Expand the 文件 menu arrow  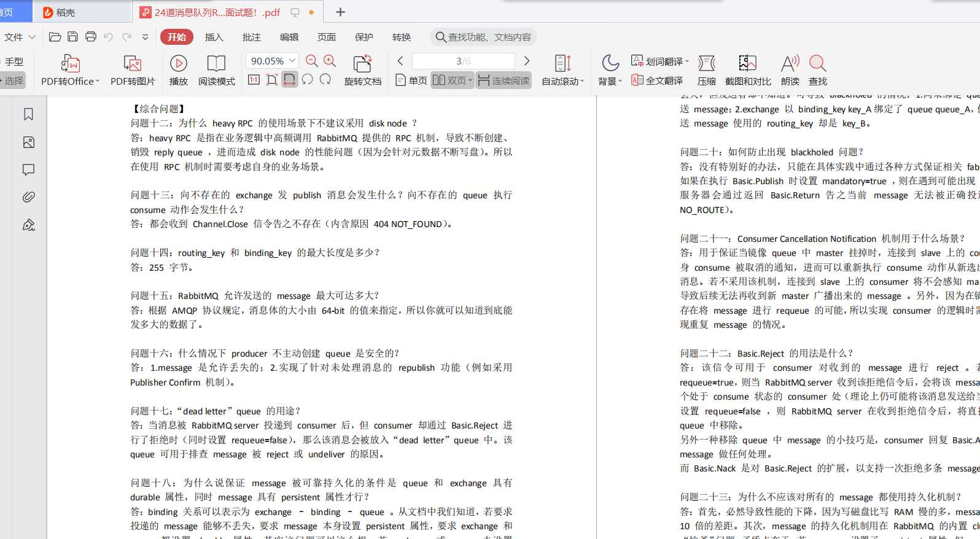click(32, 37)
